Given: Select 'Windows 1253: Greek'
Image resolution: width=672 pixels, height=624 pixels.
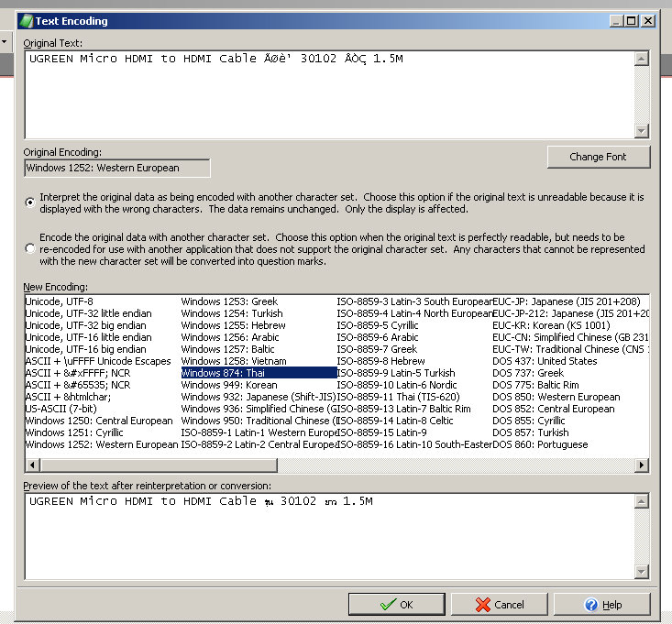Looking at the screenshot, I should pos(229,301).
